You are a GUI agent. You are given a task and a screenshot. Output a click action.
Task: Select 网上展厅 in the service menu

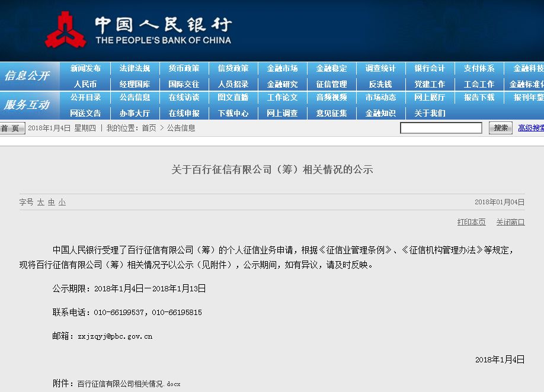[x=430, y=97]
